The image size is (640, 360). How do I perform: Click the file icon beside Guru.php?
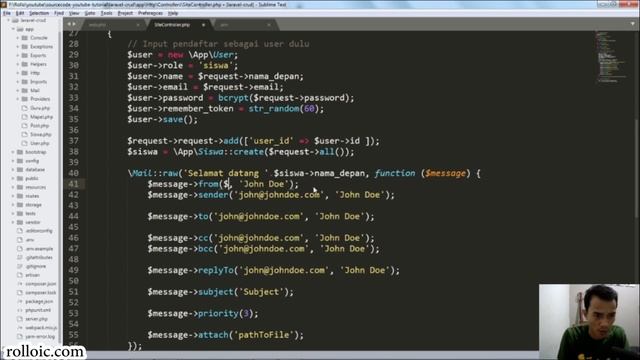[24, 108]
